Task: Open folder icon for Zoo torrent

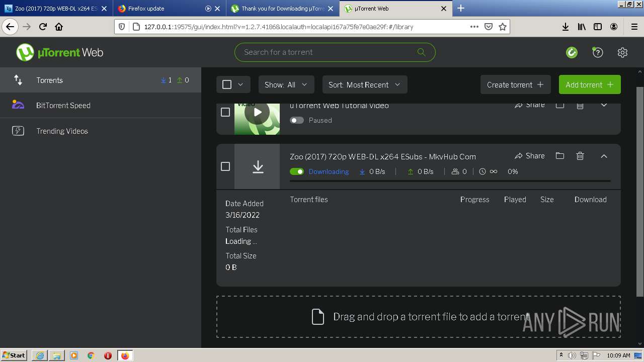Action: (559, 156)
